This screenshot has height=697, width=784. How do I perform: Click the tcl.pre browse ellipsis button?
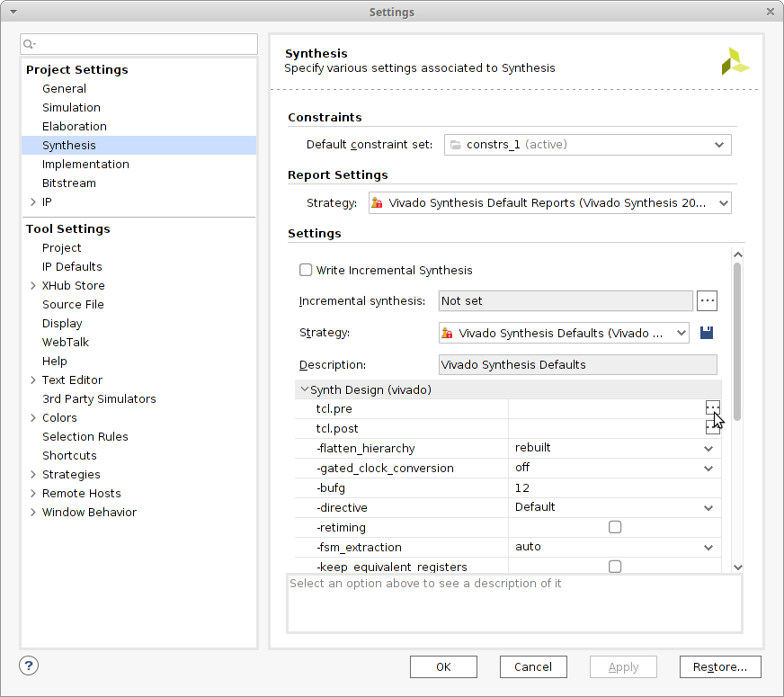[712, 408]
